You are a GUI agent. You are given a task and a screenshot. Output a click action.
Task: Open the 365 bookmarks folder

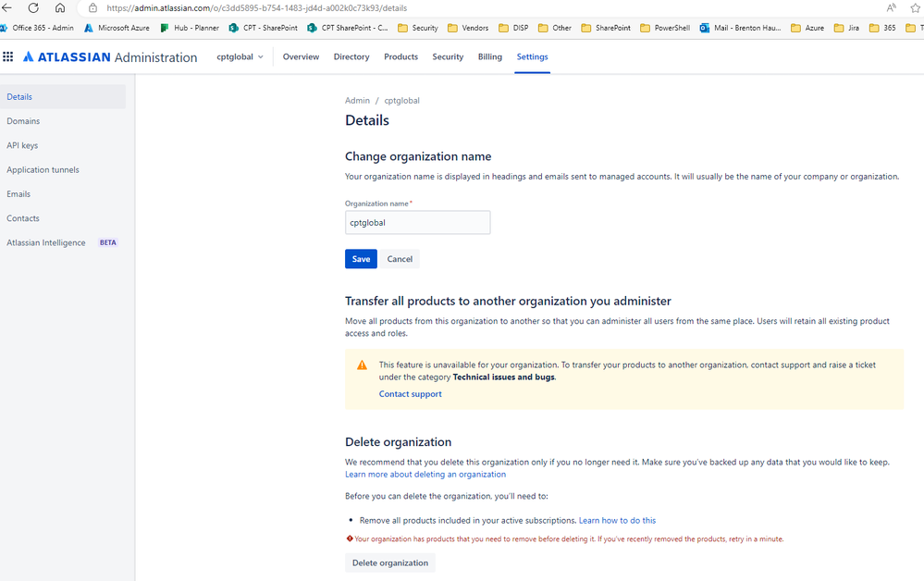882,28
